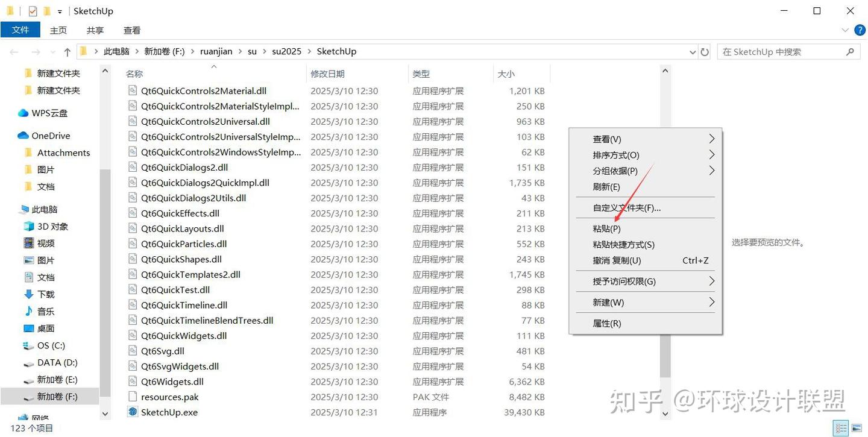This screenshot has height=437, width=868.
Task: Click the refresh icon beside the address bar
Action: point(705,51)
